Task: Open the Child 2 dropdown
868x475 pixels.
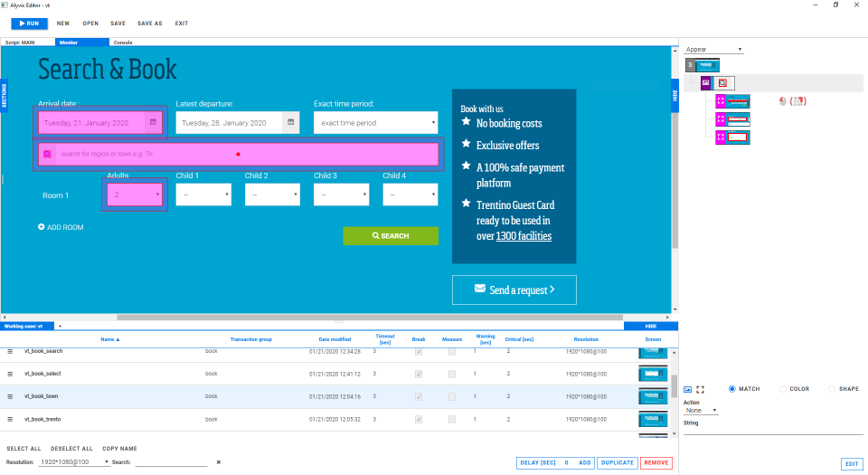Action: (272, 195)
